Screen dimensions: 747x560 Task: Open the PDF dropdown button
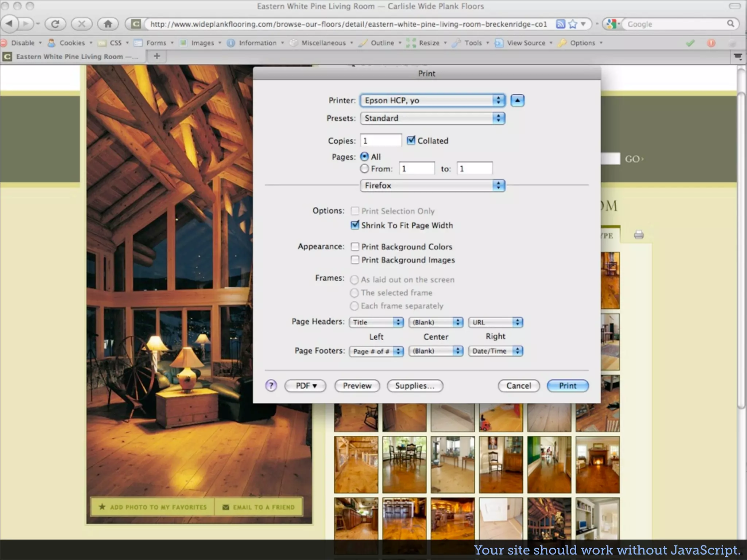coord(305,386)
